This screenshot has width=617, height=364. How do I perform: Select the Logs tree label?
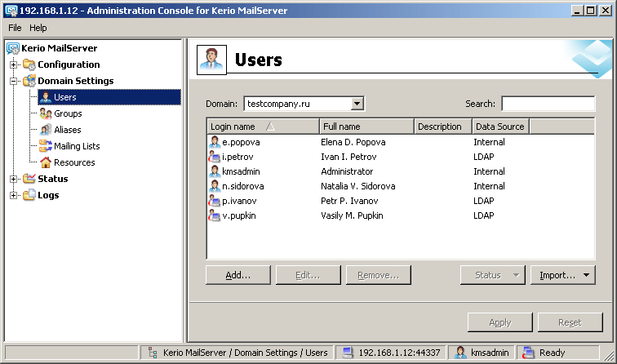pos(48,195)
